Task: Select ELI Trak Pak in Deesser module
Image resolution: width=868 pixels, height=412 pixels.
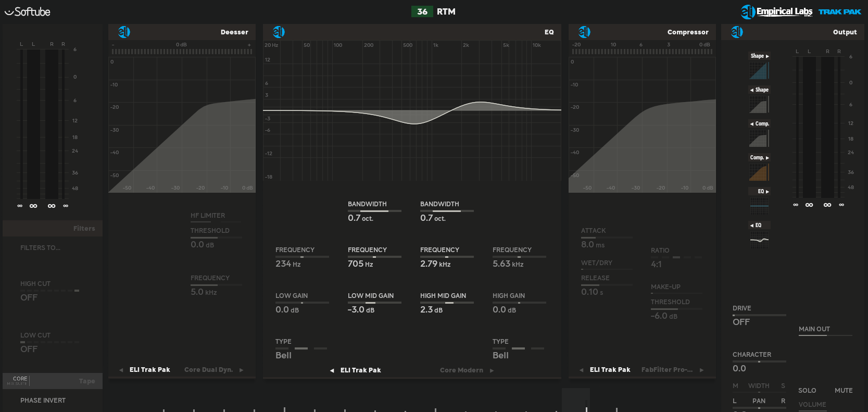Action: [x=150, y=370]
